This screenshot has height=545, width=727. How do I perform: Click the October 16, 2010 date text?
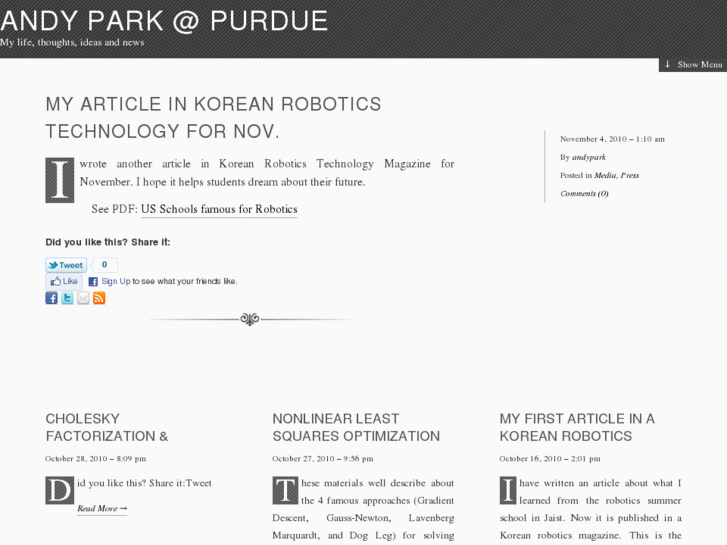550,459
